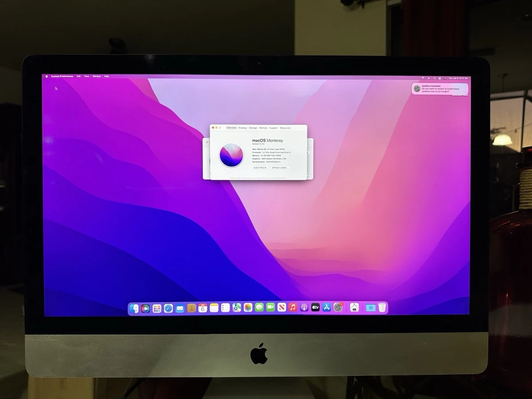Open Apple Music from the Dock

tap(293, 308)
